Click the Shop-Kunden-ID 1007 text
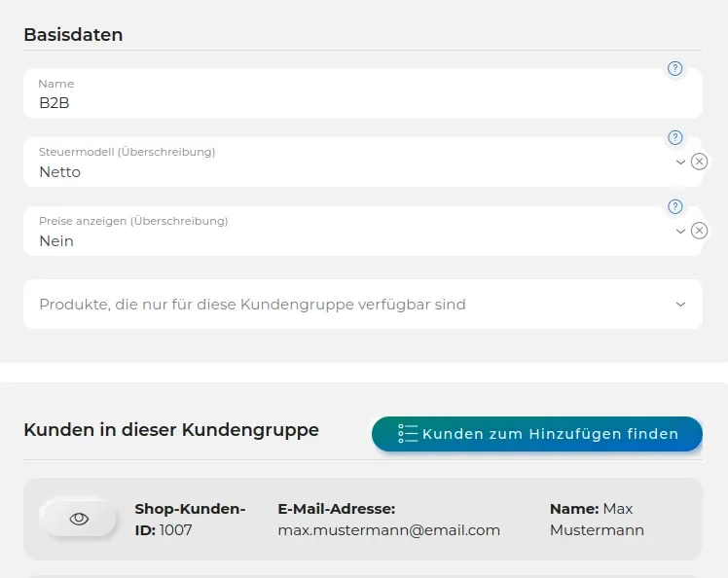 pos(190,520)
